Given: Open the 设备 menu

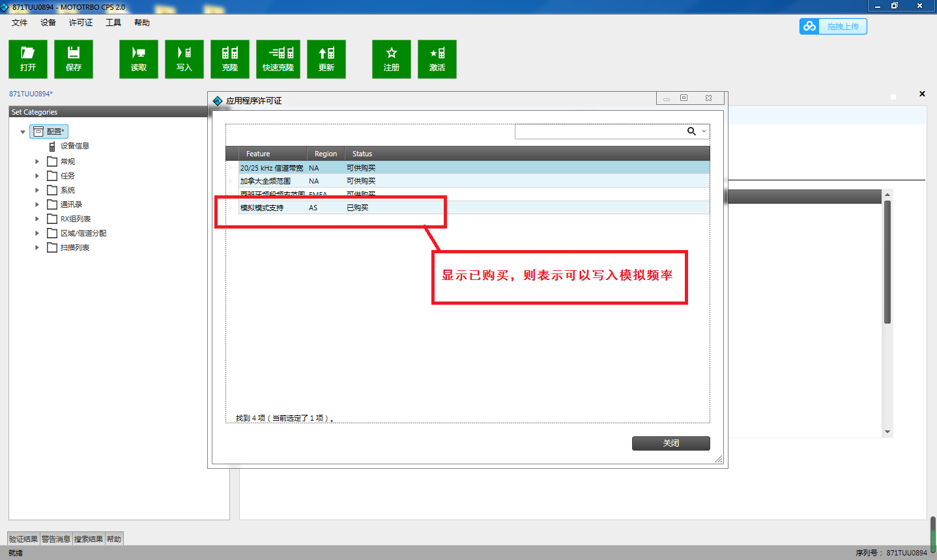Looking at the screenshot, I should pos(48,23).
